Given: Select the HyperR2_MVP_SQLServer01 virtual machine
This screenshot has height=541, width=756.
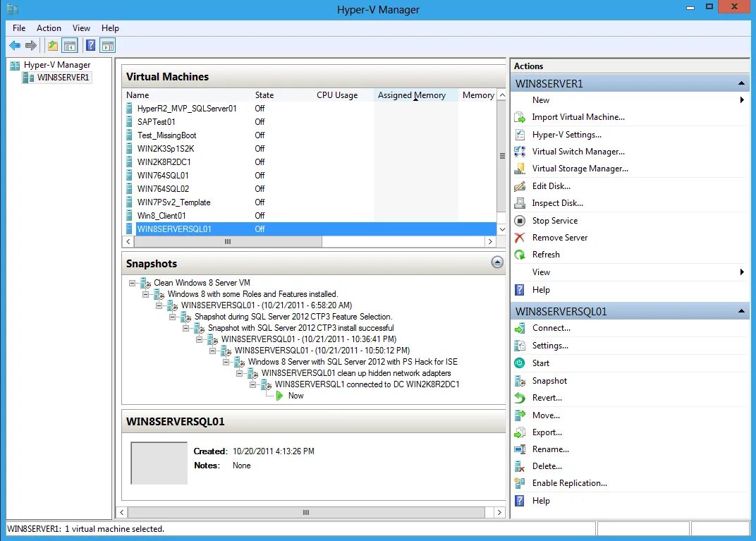Looking at the screenshot, I should (310, 109).
